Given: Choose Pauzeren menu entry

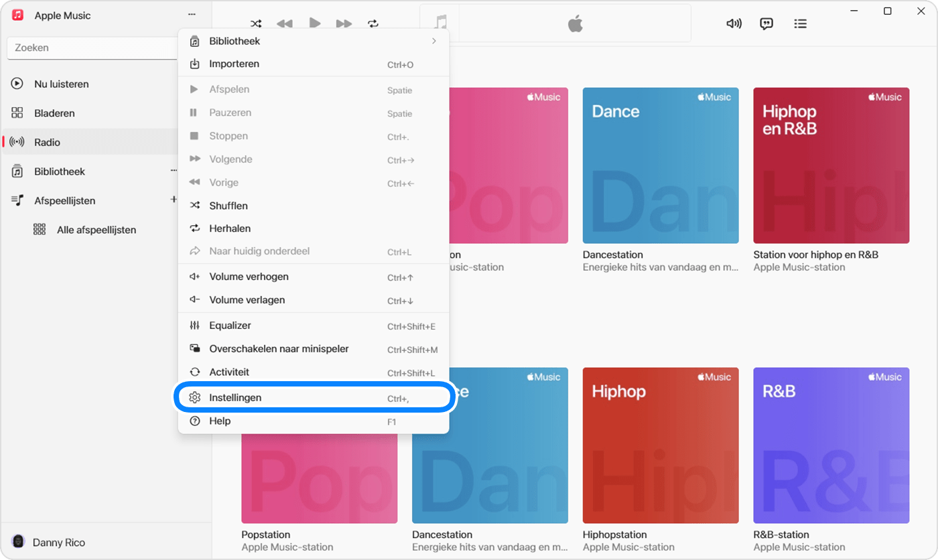Looking at the screenshot, I should coord(314,113).
